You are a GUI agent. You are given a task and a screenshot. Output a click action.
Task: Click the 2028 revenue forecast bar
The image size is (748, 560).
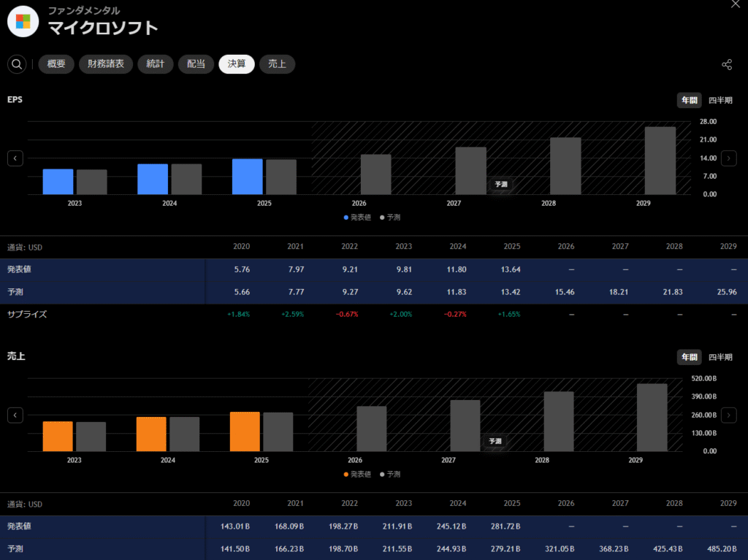click(x=559, y=422)
